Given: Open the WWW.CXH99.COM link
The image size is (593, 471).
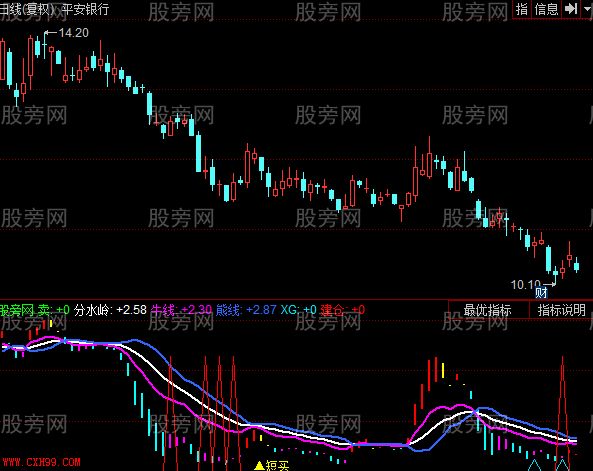Looking at the screenshot, I should point(42,462).
